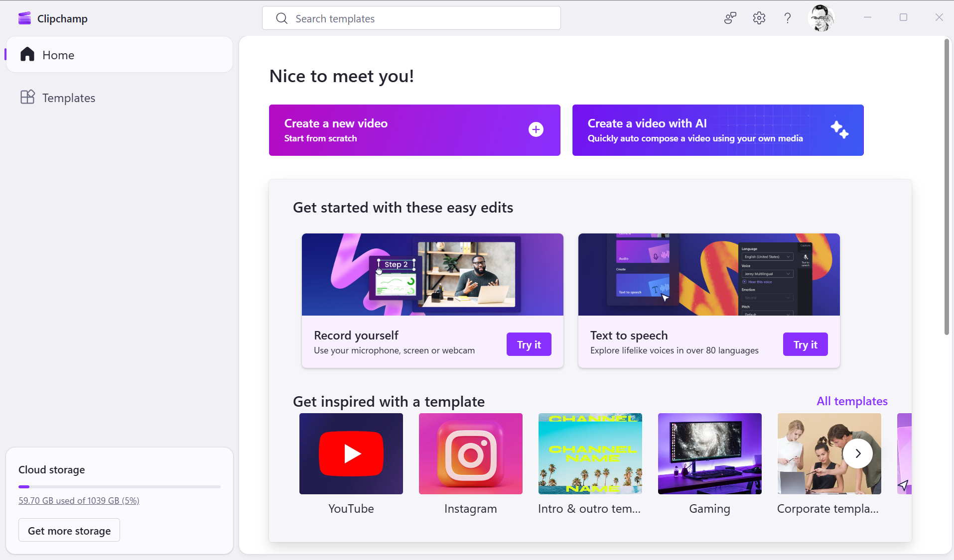This screenshot has height=560, width=954.
Task: Try it for Record yourself
Action: point(529,344)
